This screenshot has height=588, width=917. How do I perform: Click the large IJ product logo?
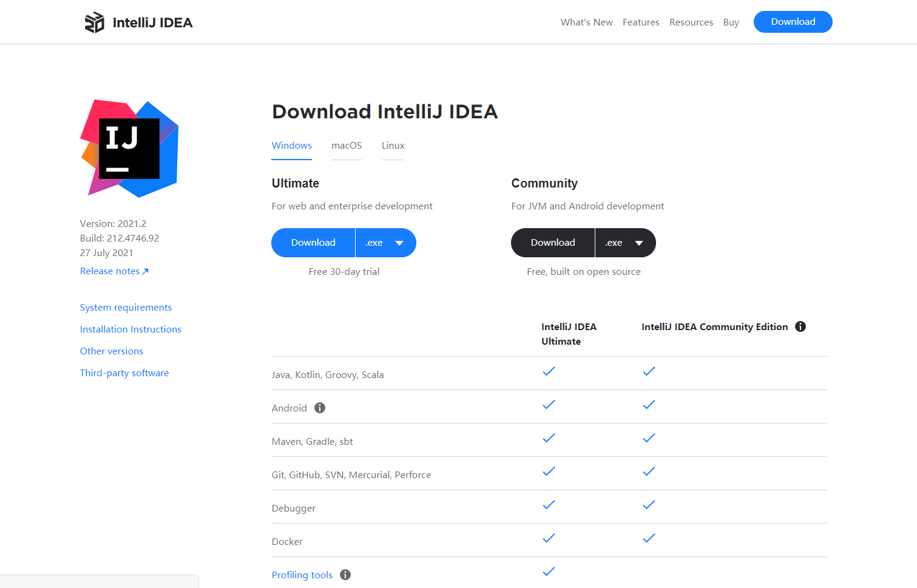[129, 149]
